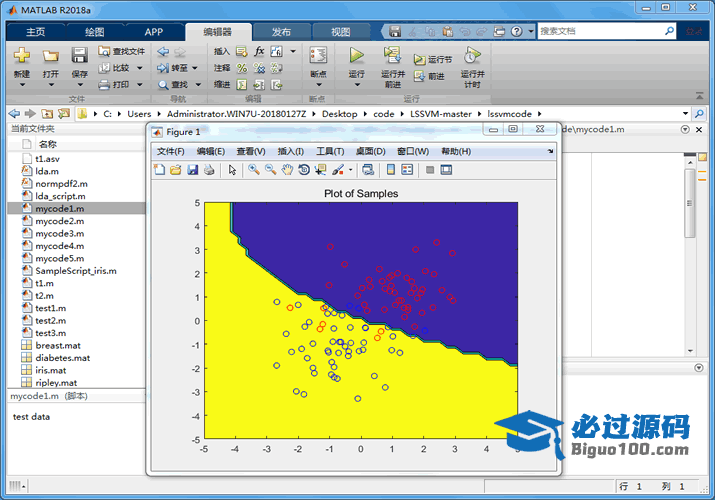715x500 pixels.
Task: Open 工具(T) menu in Figure 1 window
Action: pos(330,151)
